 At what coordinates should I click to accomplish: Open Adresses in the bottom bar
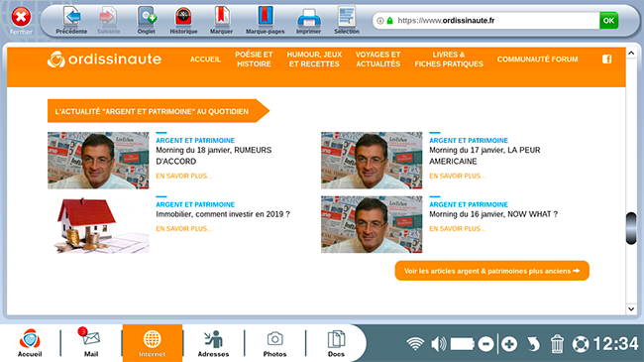pos(214,343)
